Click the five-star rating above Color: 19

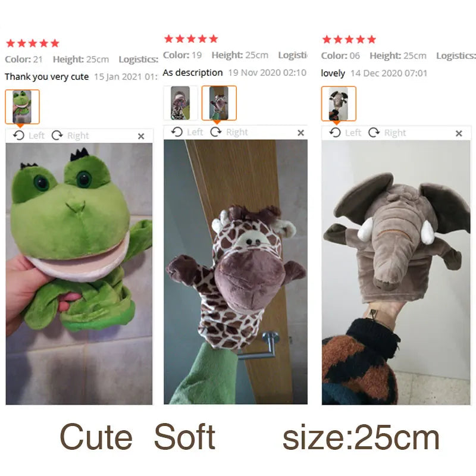tap(191, 39)
